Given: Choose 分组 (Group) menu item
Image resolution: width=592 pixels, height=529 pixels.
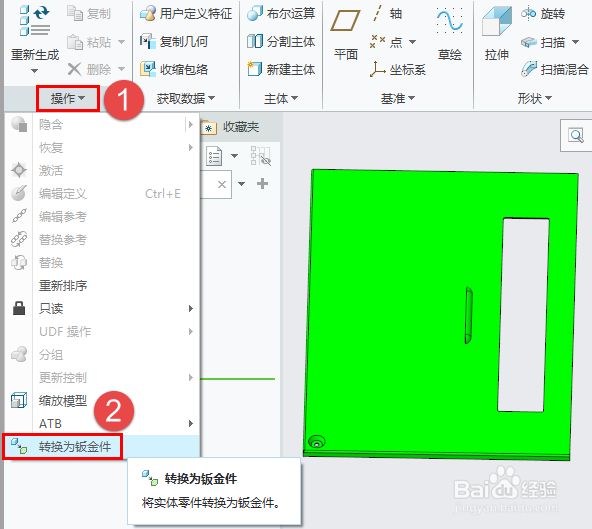Looking at the screenshot, I should 102,355.
